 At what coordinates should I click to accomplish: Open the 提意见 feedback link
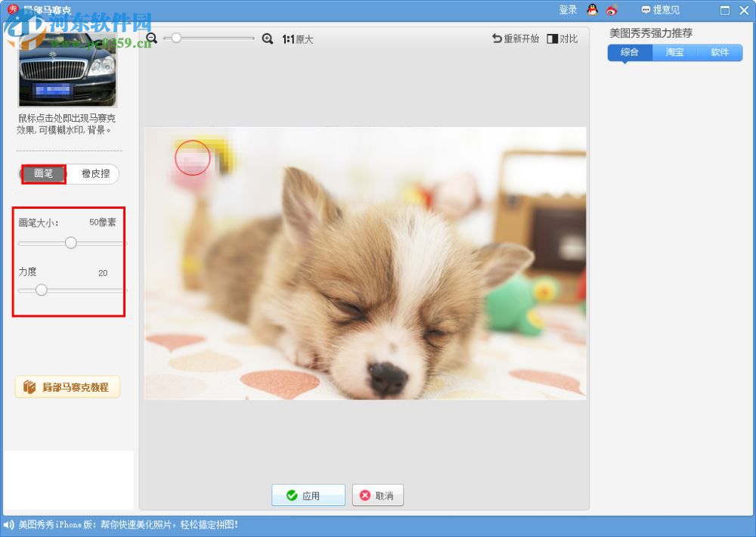(x=660, y=10)
